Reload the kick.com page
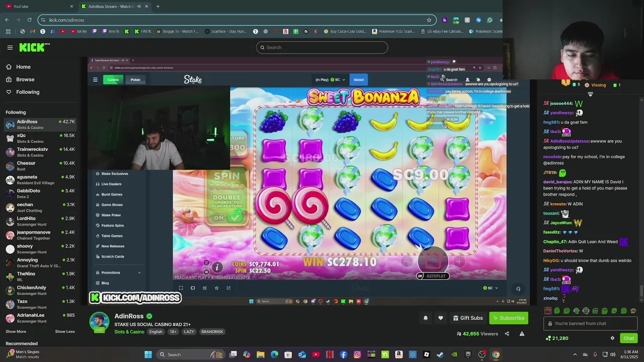Image resolution: width=644 pixels, height=362 pixels. (29, 20)
